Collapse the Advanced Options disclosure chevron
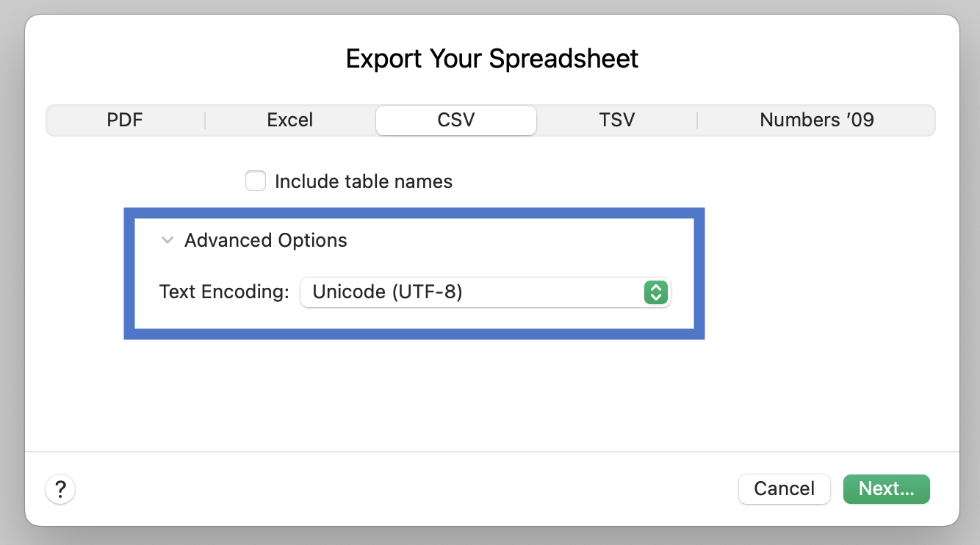 coord(167,240)
